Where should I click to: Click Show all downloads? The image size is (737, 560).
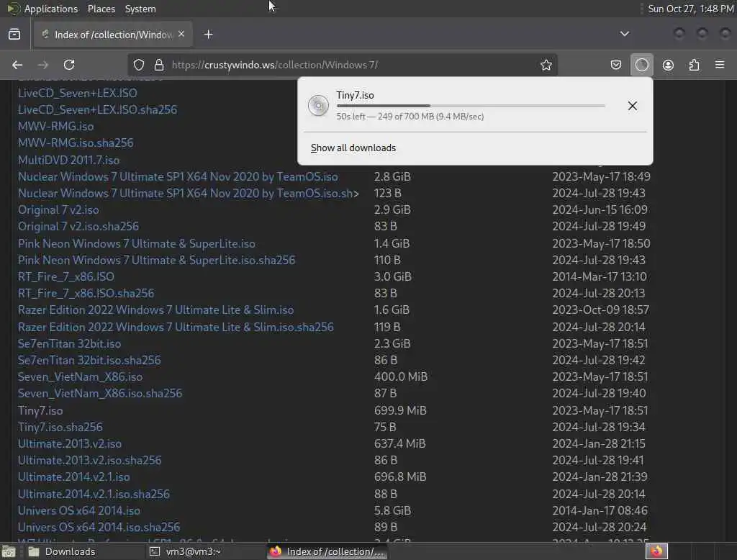click(x=353, y=148)
